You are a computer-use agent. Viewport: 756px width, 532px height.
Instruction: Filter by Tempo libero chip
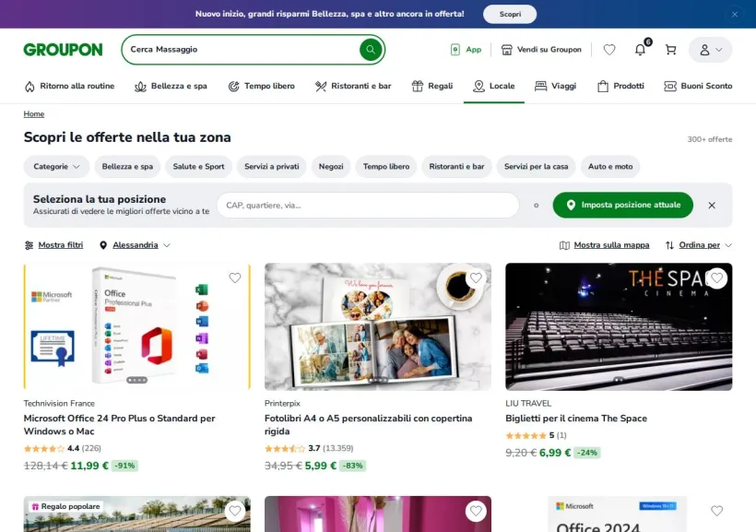[386, 166]
